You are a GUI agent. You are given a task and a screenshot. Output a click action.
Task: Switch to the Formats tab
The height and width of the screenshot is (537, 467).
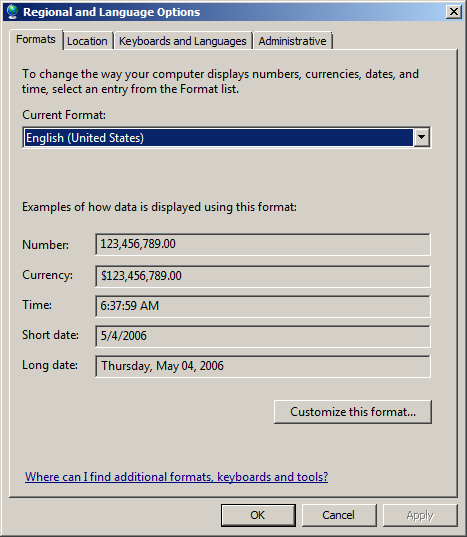click(x=36, y=39)
